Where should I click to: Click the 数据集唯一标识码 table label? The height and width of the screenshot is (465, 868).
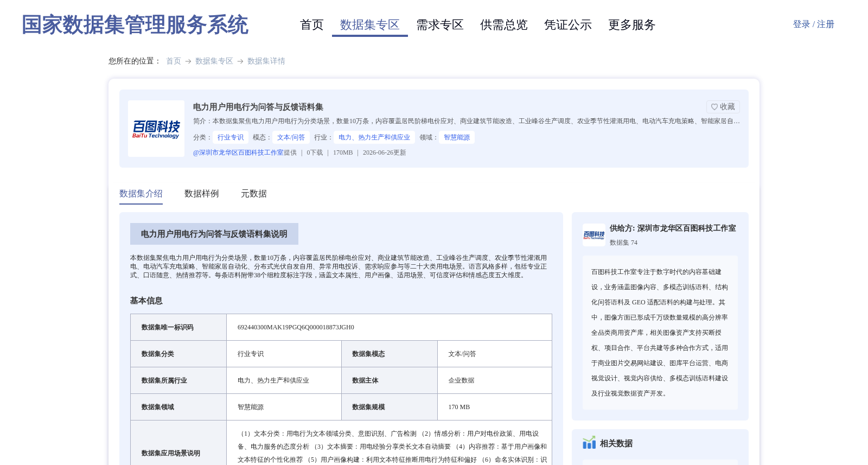tap(168, 327)
